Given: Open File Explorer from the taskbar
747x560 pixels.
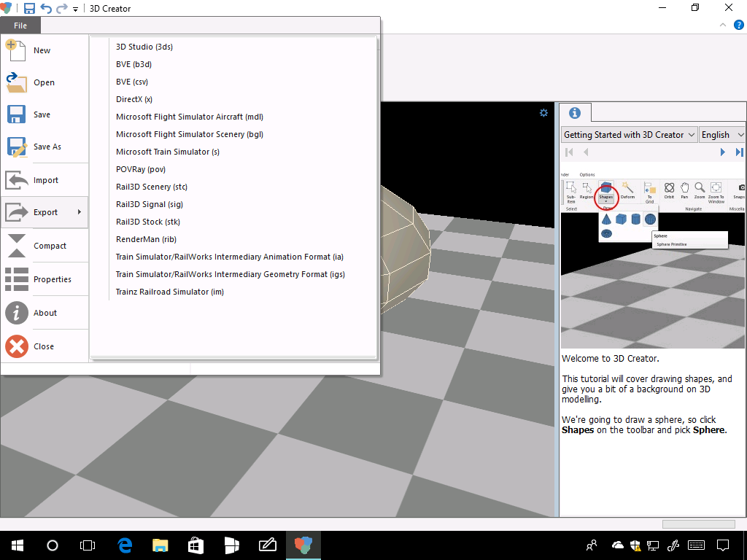Looking at the screenshot, I should pos(160,545).
